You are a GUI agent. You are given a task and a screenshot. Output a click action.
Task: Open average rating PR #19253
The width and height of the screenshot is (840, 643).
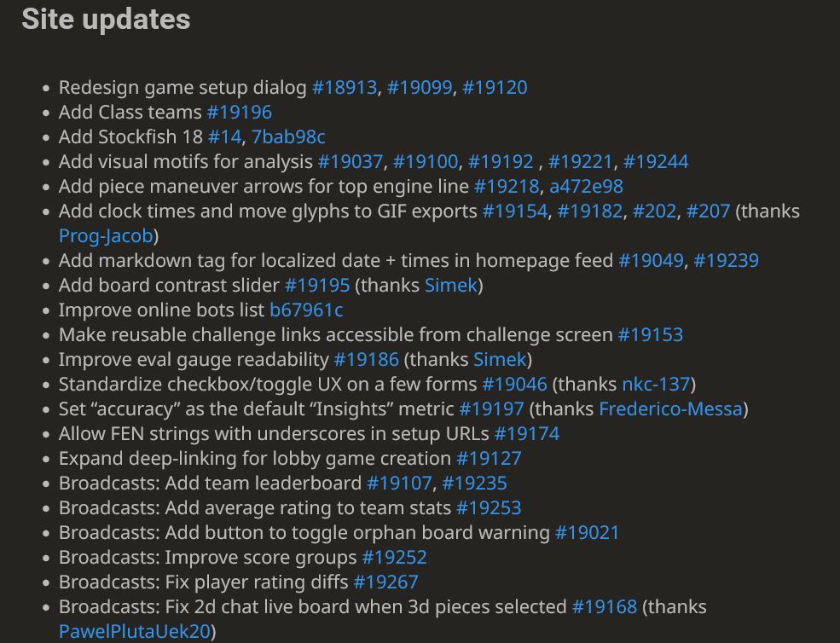pos(489,507)
